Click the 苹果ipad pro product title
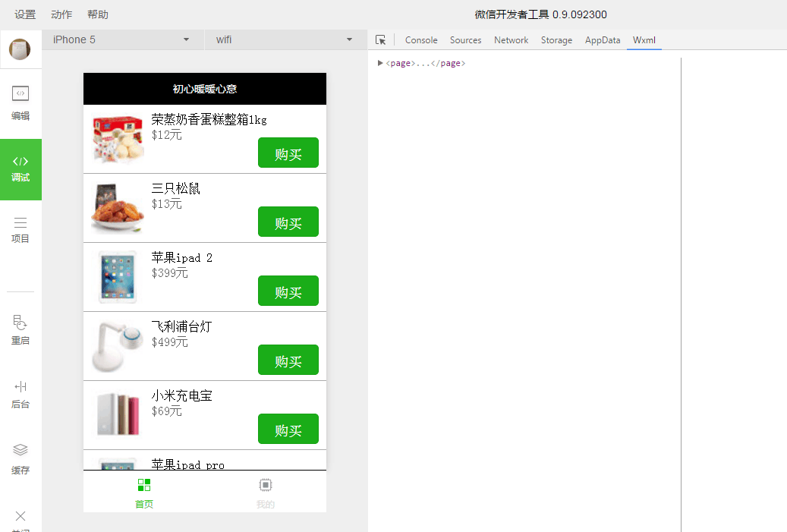The image size is (787, 532). 187,464
